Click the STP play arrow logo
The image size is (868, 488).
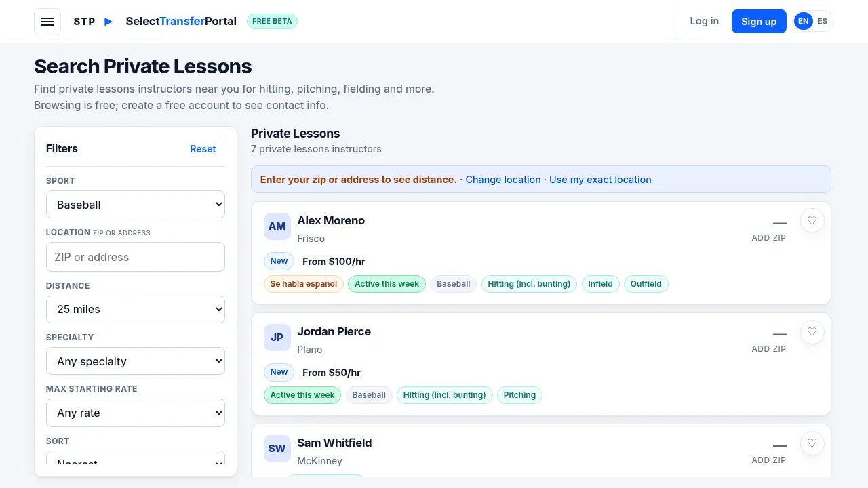(108, 22)
